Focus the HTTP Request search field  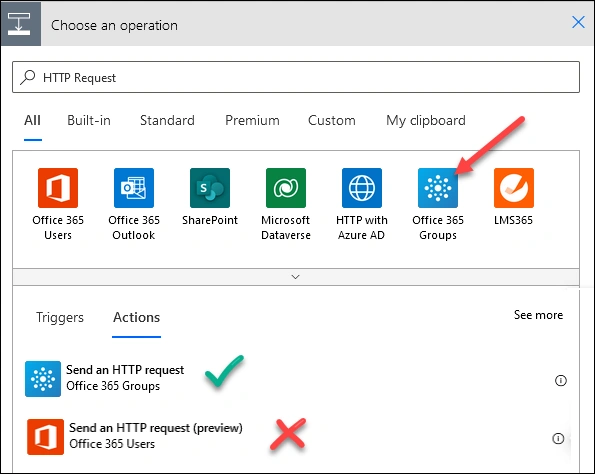point(296,77)
